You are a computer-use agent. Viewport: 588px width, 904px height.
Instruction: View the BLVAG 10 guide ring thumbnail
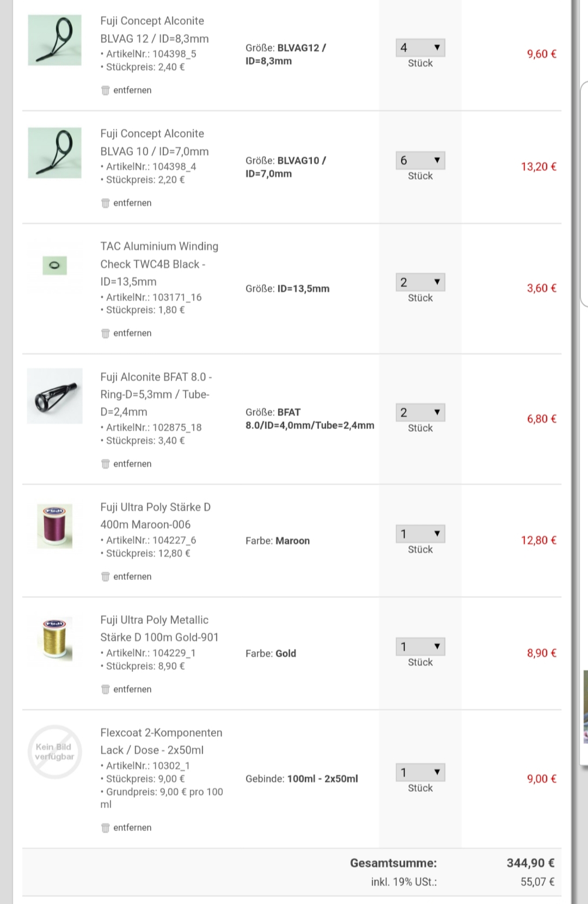click(x=54, y=153)
